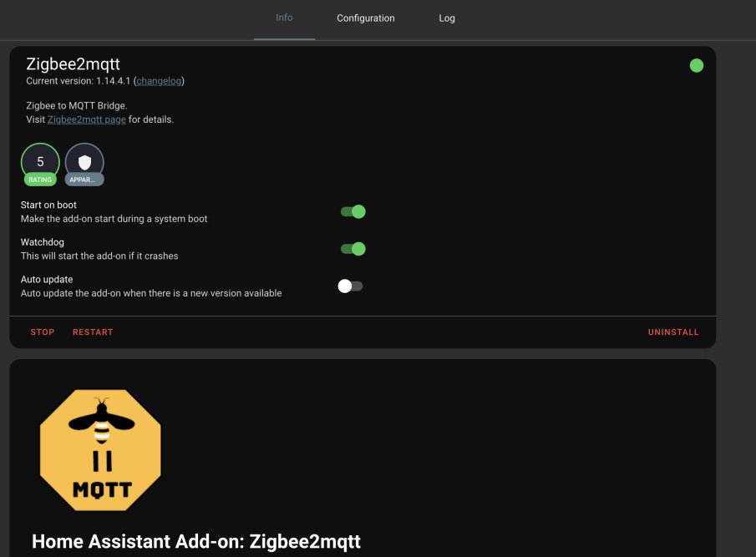The height and width of the screenshot is (557, 756).
Task: Click the 'Home Assistant Add-on: Zigbee2mqtt' heading
Action: [x=196, y=542]
